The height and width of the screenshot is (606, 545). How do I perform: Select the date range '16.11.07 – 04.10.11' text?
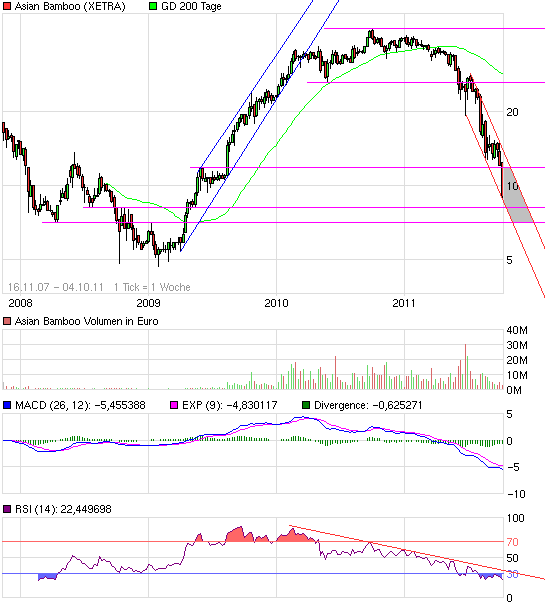pyautogui.click(x=56, y=287)
